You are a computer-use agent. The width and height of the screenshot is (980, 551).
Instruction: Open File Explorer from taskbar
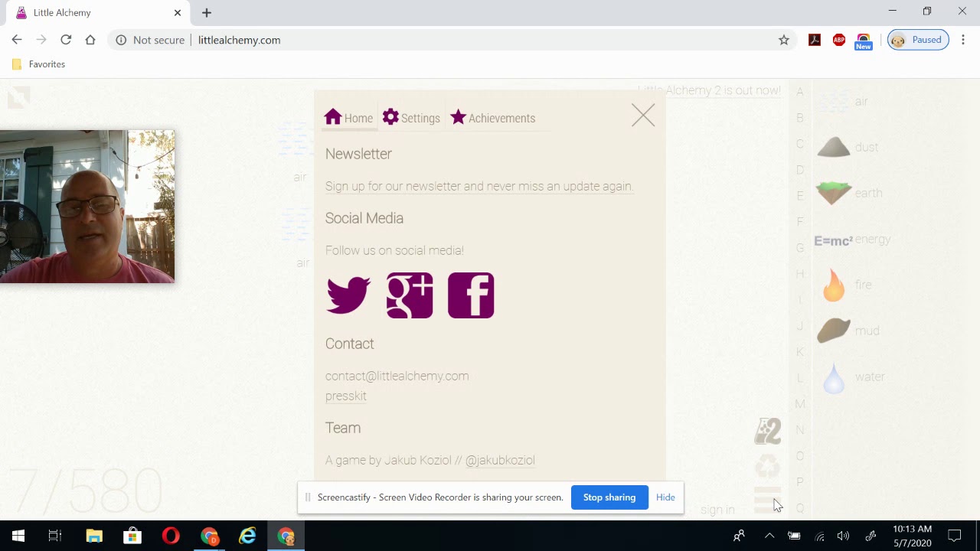point(94,536)
